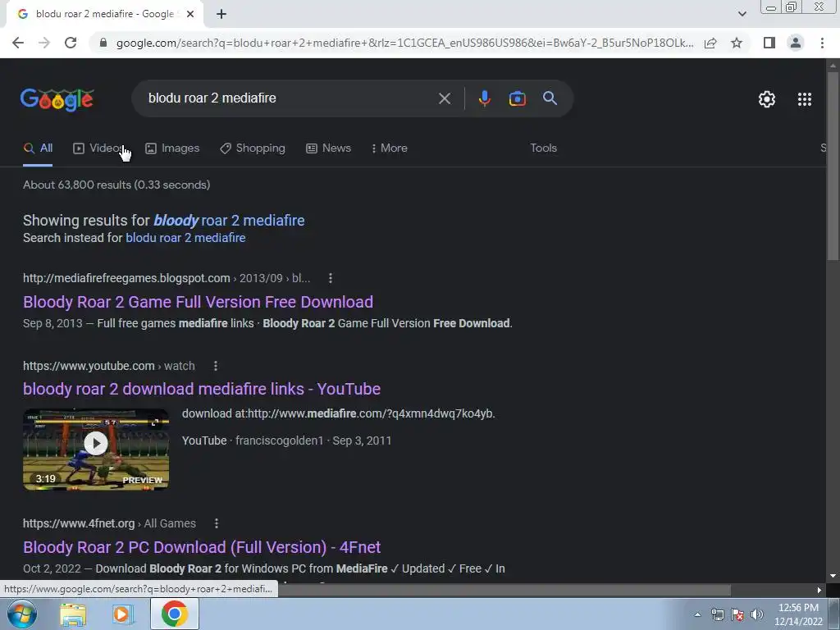Clear the search box text
Viewport: 840px width, 630px height.
pos(444,98)
